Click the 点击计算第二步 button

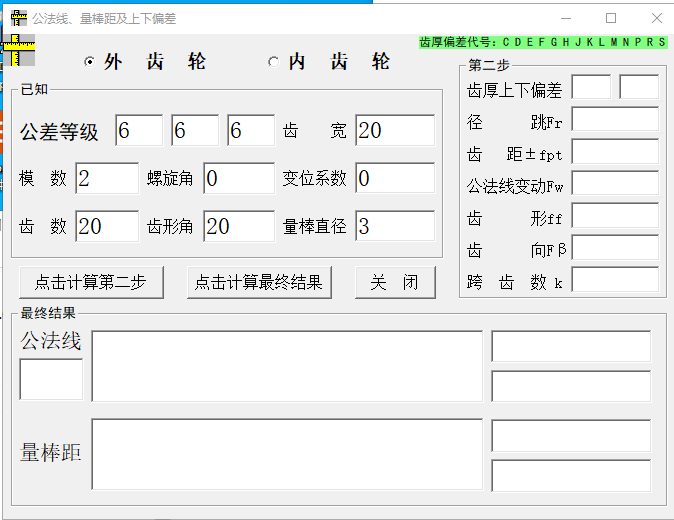pyautogui.click(x=91, y=282)
